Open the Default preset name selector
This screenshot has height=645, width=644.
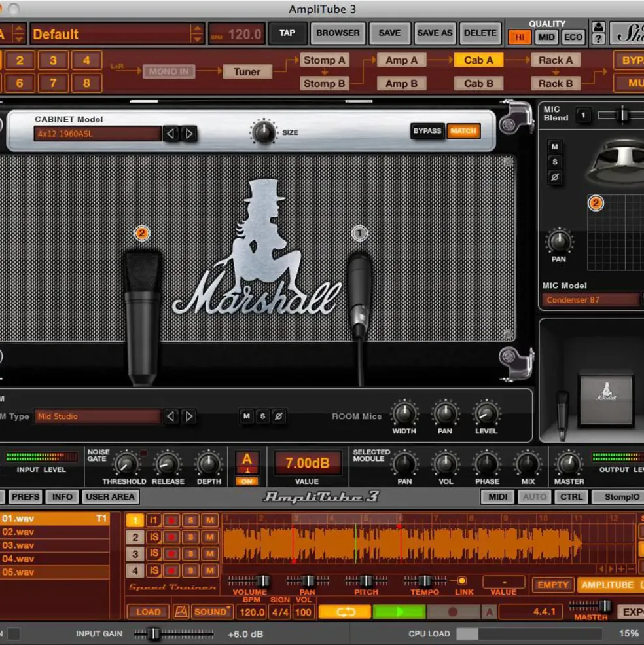110,34
